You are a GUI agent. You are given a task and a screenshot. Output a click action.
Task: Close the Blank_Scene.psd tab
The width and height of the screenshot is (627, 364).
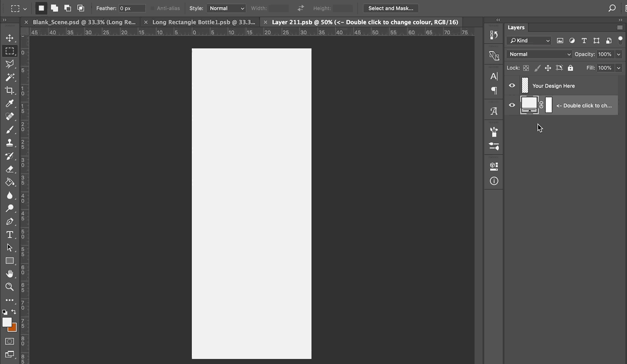[x=26, y=22]
